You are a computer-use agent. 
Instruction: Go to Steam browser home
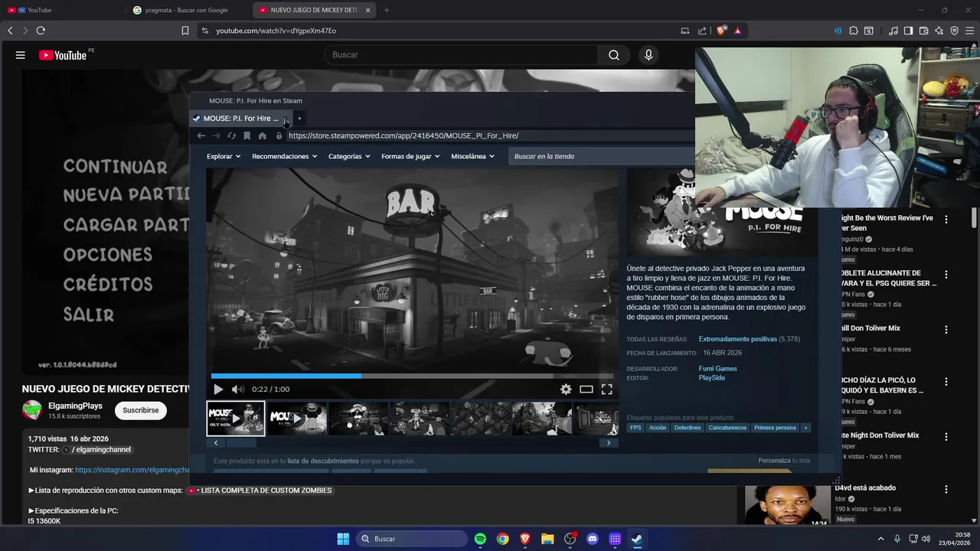click(x=262, y=135)
